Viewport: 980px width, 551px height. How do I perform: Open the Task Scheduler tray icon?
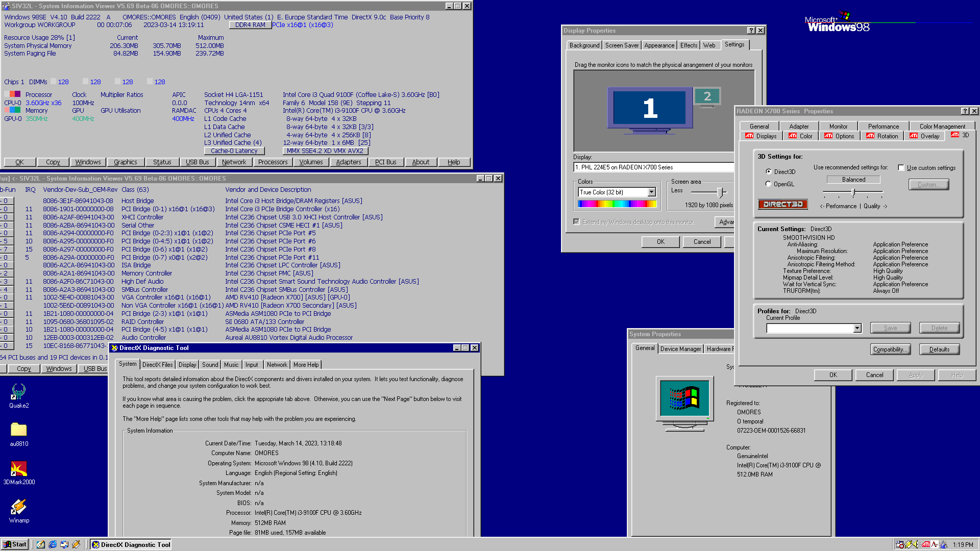(900, 544)
